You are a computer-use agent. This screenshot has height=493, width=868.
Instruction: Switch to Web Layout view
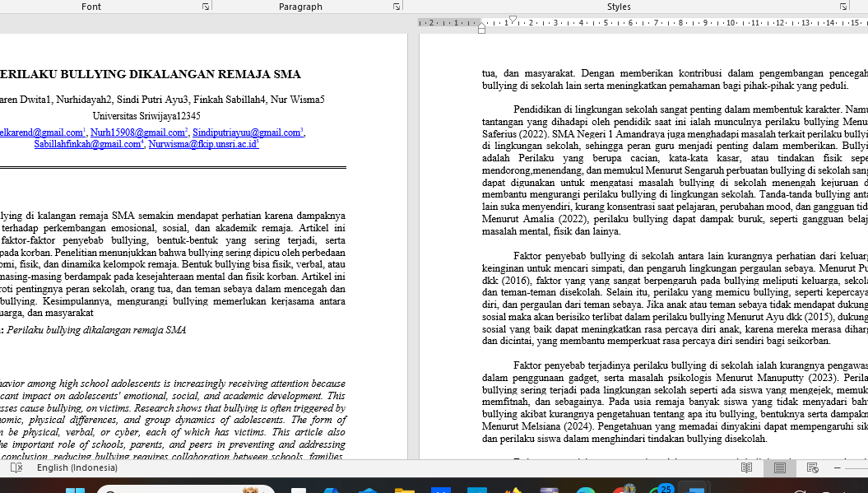tap(813, 468)
